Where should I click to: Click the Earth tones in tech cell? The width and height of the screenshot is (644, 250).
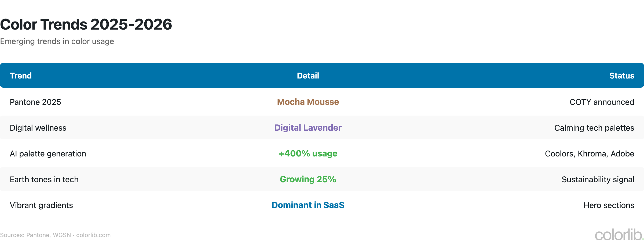click(x=44, y=180)
